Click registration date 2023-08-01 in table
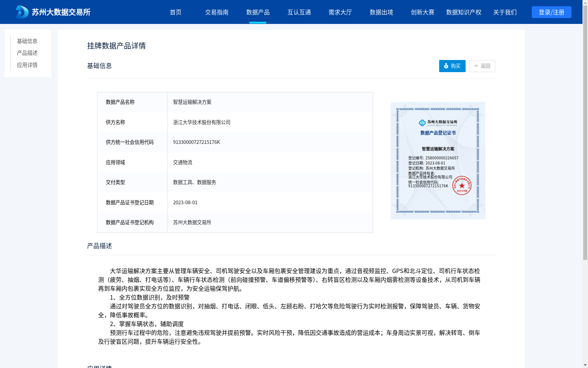 (185, 202)
